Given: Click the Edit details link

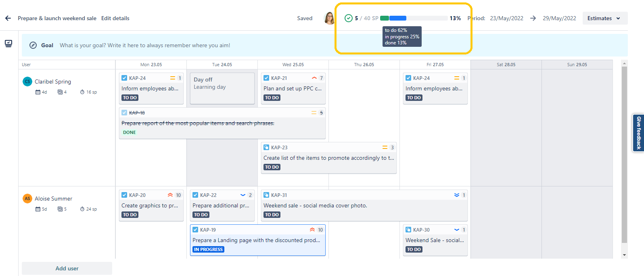Looking at the screenshot, I should (x=115, y=18).
